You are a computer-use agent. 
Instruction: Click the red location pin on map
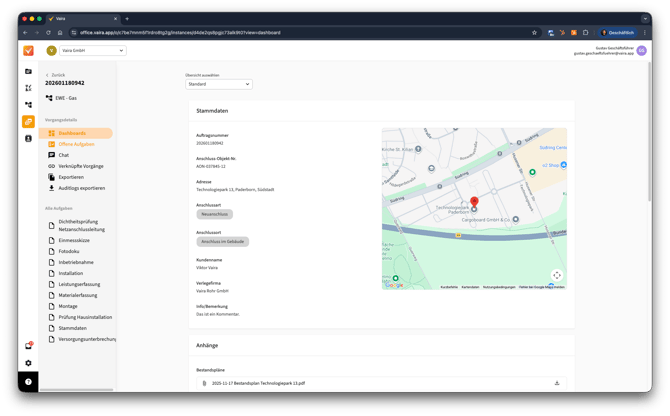tap(474, 202)
